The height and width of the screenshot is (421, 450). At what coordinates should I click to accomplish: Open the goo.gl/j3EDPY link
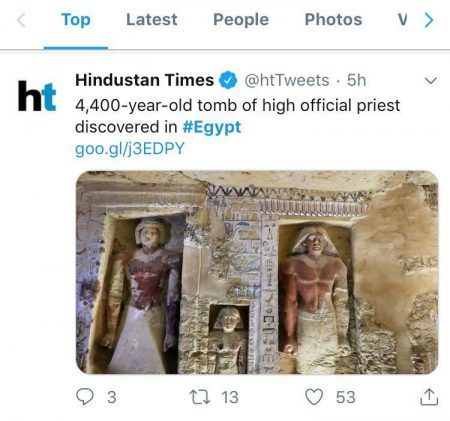(130, 149)
